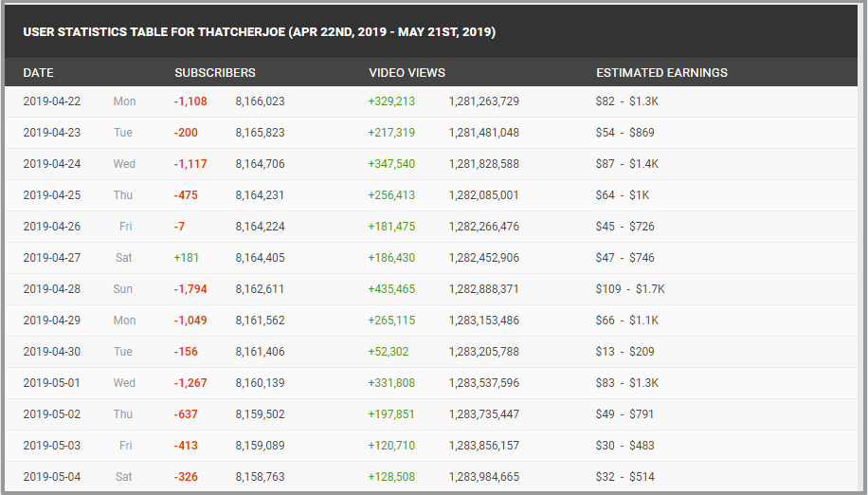Click subscriber total 8,164,706
The height and width of the screenshot is (495, 868).
point(261,164)
